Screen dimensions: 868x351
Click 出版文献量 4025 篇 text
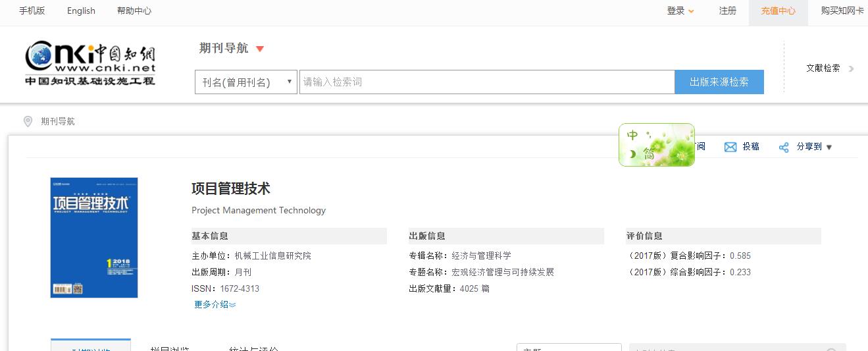[x=449, y=288]
